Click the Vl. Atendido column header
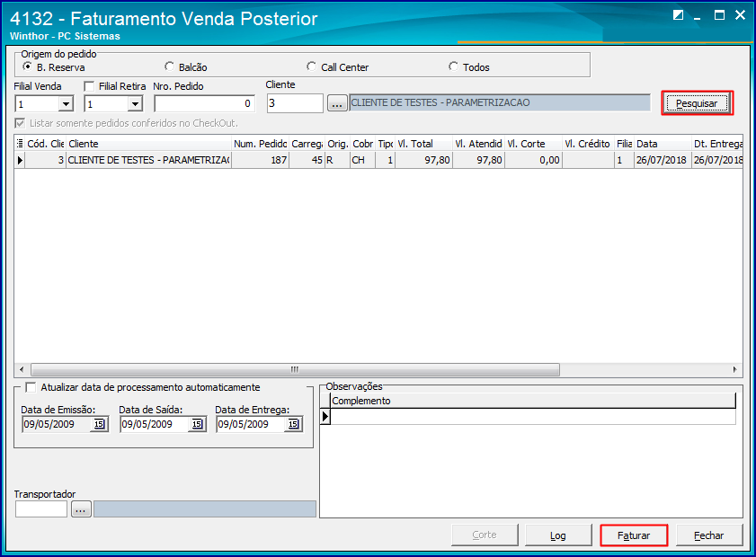The width and height of the screenshot is (756, 557). coord(479,144)
